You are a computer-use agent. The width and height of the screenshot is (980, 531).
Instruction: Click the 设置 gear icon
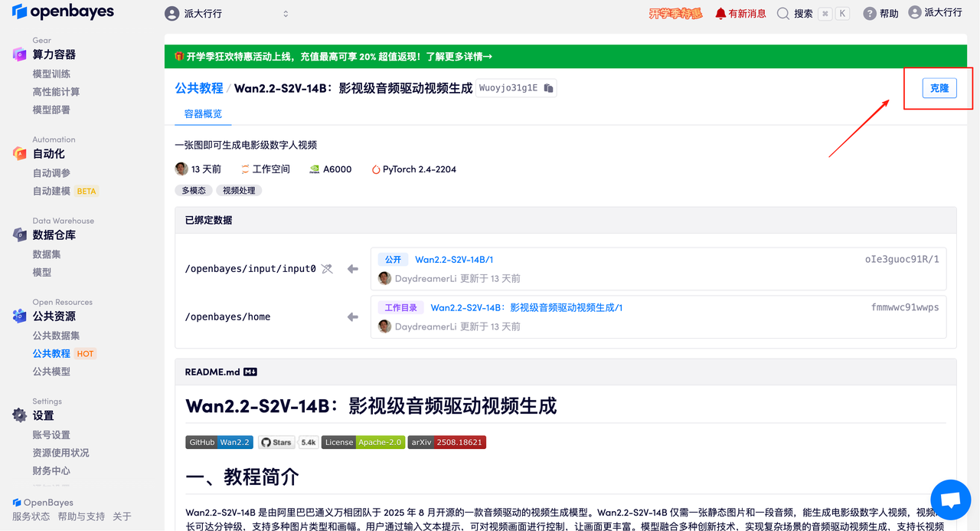(19, 415)
